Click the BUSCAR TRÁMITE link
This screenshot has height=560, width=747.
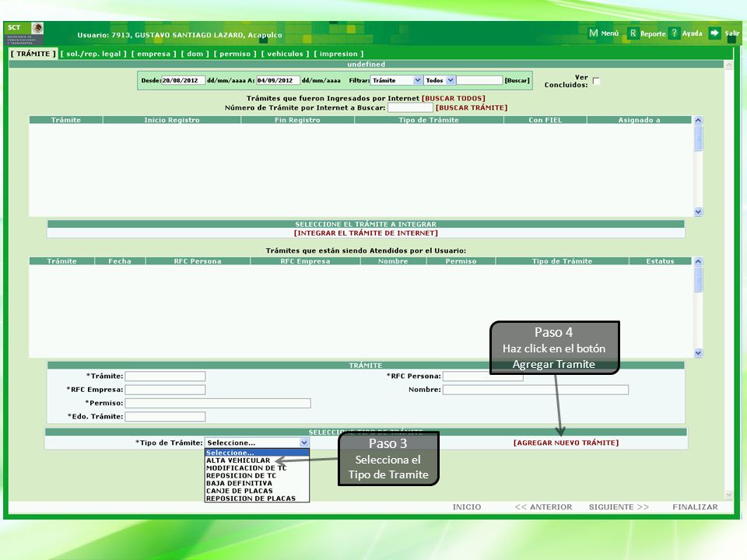(x=472, y=107)
